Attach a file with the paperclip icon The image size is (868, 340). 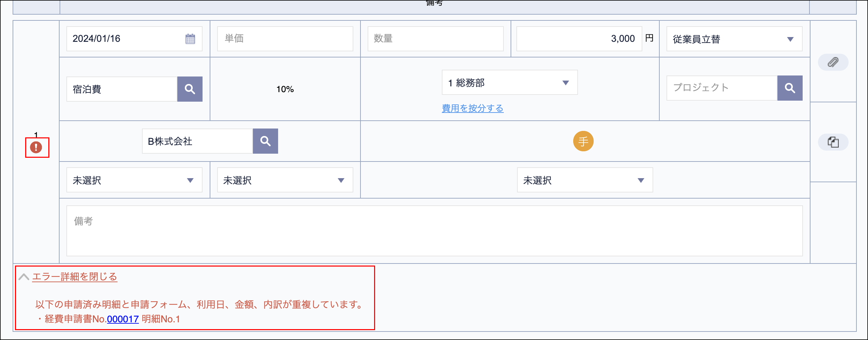pos(833,62)
